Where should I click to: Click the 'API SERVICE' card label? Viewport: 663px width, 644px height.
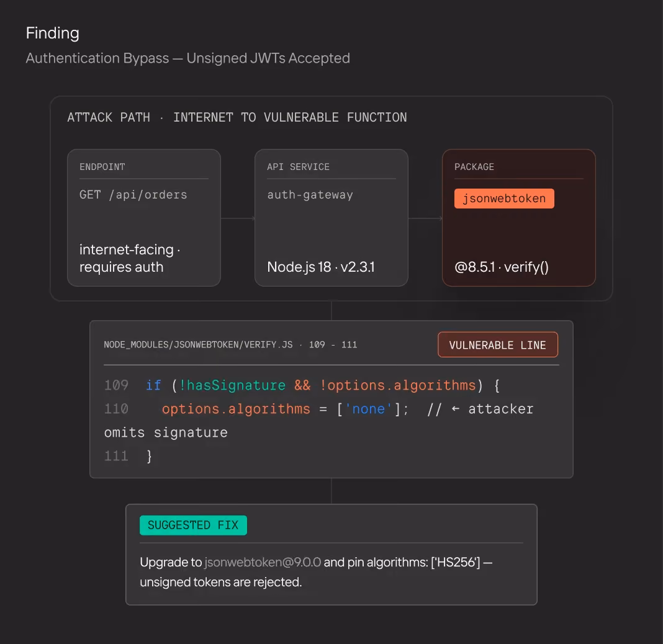pyautogui.click(x=298, y=167)
